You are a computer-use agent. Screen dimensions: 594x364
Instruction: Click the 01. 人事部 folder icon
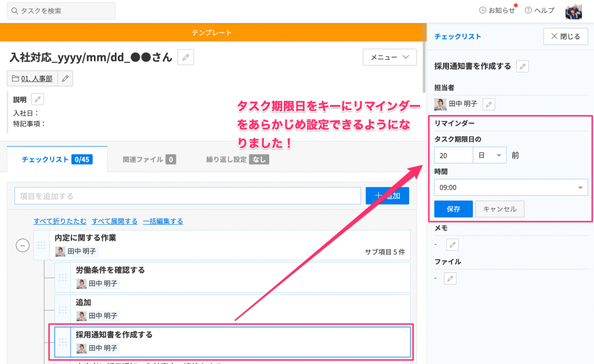[x=15, y=78]
